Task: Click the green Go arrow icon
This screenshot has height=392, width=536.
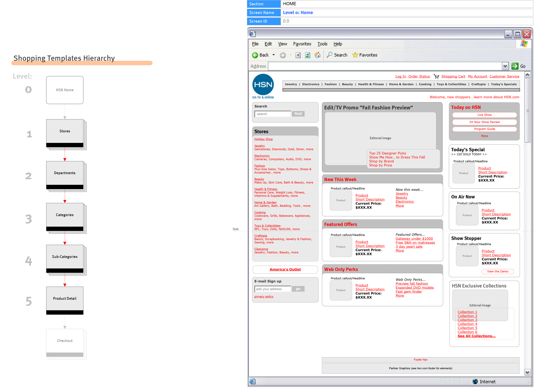Action: coord(515,66)
